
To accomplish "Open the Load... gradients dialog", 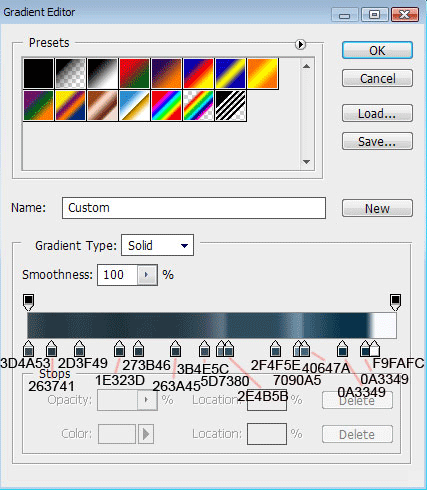I will coord(377,113).
